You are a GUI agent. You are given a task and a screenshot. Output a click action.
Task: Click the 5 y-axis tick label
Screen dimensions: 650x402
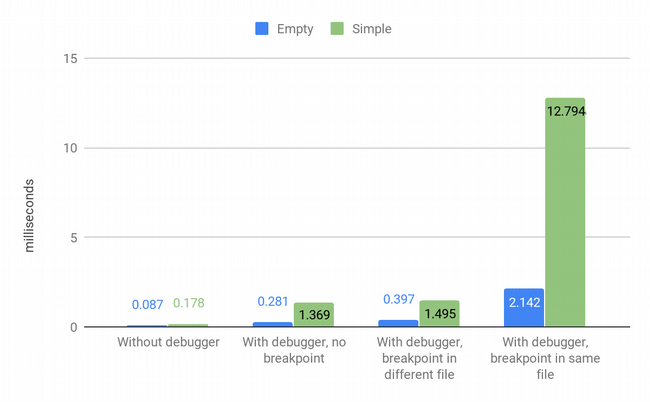click(73, 237)
